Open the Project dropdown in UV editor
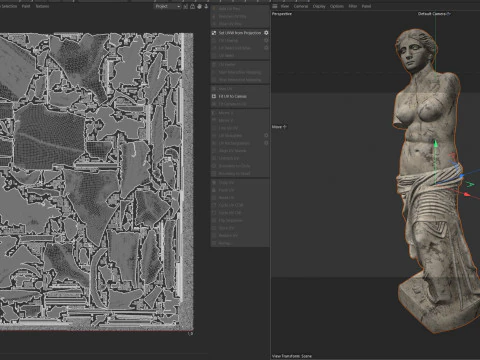 coord(168,6)
